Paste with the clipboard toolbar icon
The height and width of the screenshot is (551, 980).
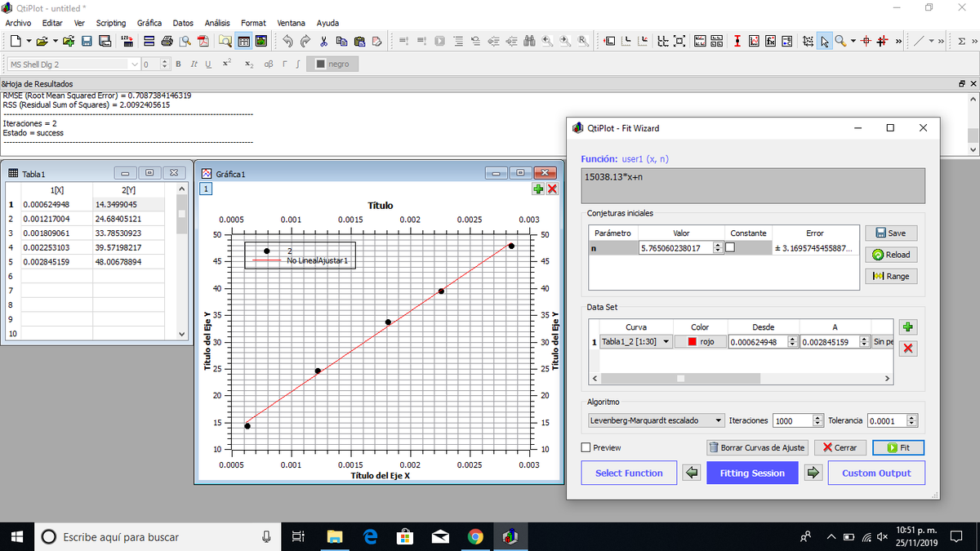coord(359,41)
